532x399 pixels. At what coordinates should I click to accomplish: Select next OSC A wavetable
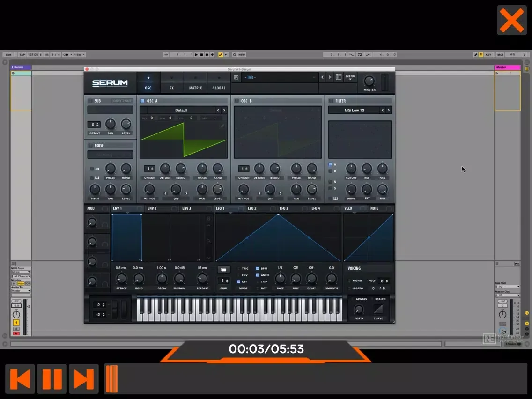click(x=224, y=110)
